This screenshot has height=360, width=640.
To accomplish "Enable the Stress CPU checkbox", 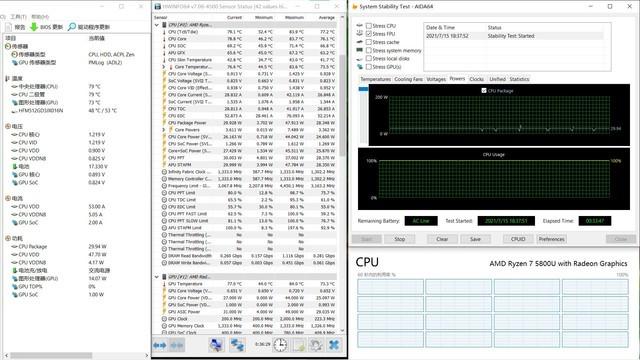I will pyautogui.click(x=369, y=26).
